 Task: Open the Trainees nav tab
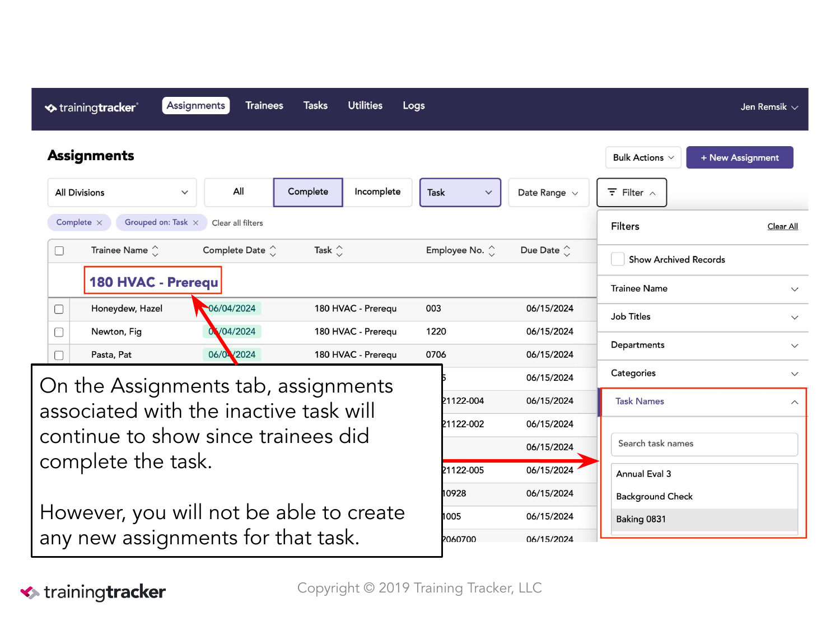coord(264,106)
